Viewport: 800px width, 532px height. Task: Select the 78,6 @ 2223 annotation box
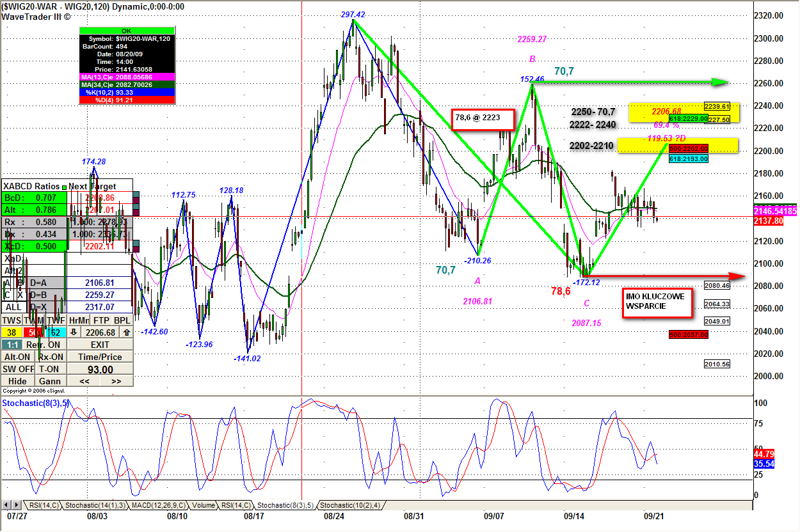point(483,118)
